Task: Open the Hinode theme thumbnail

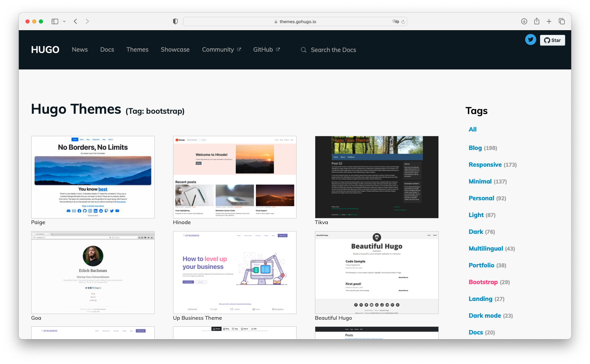Action: [x=235, y=177]
